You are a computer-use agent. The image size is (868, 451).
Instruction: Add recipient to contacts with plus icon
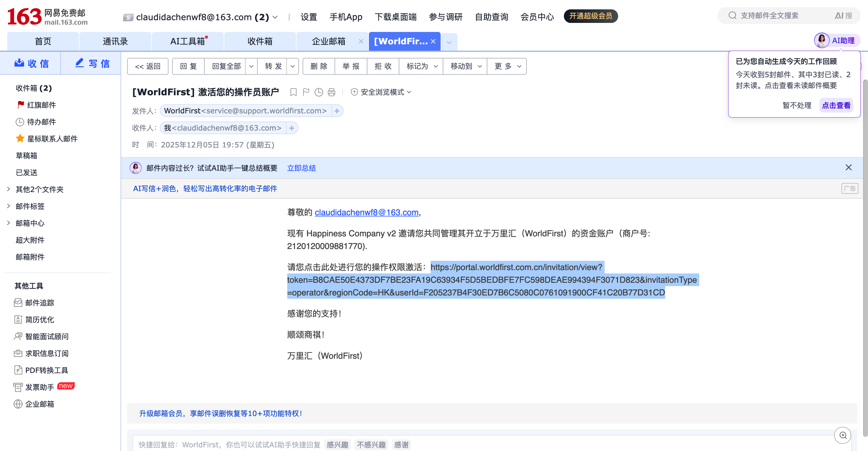(x=292, y=128)
